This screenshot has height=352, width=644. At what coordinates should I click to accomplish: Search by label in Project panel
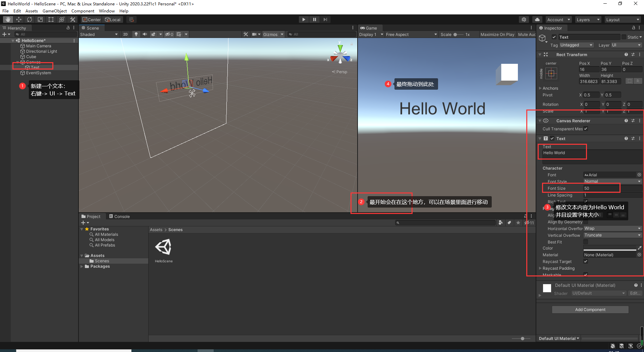pyautogui.click(x=509, y=222)
